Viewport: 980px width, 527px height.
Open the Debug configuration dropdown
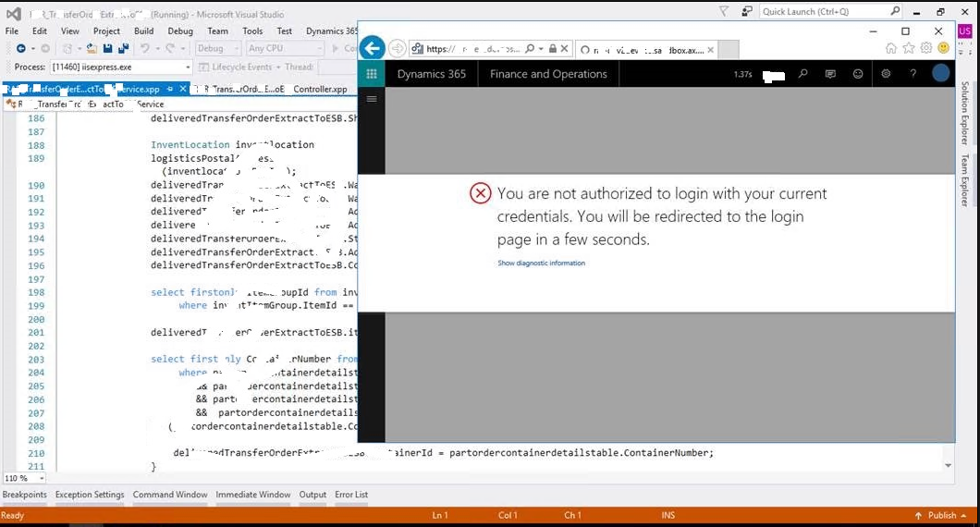point(217,48)
